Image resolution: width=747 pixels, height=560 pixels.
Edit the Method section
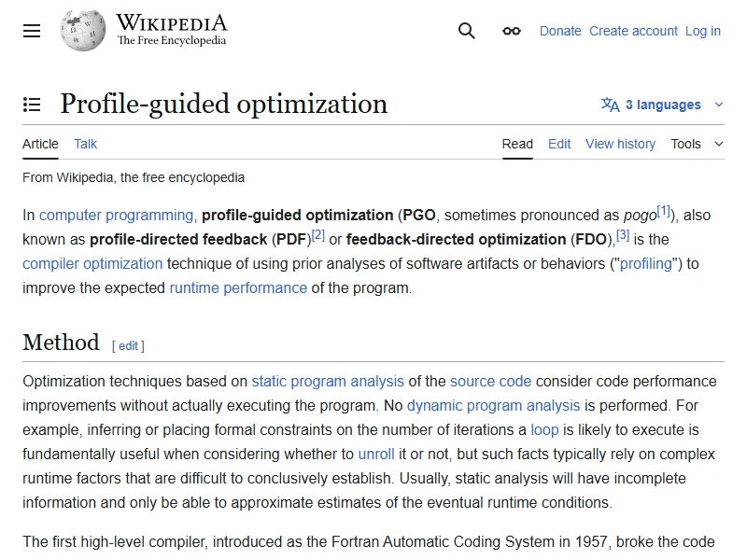tap(128, 345)
